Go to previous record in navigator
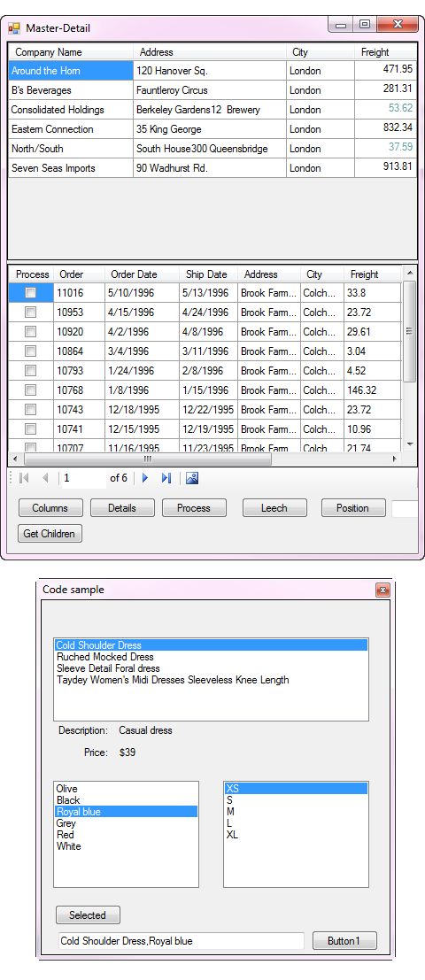The width and height of the screenshot is (425, 980). [45, 478]
